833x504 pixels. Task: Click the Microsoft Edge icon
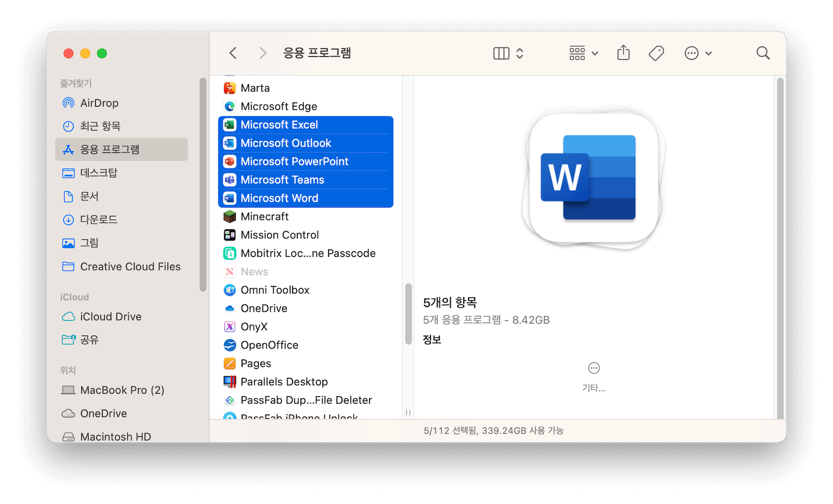(x=230, y=107)
